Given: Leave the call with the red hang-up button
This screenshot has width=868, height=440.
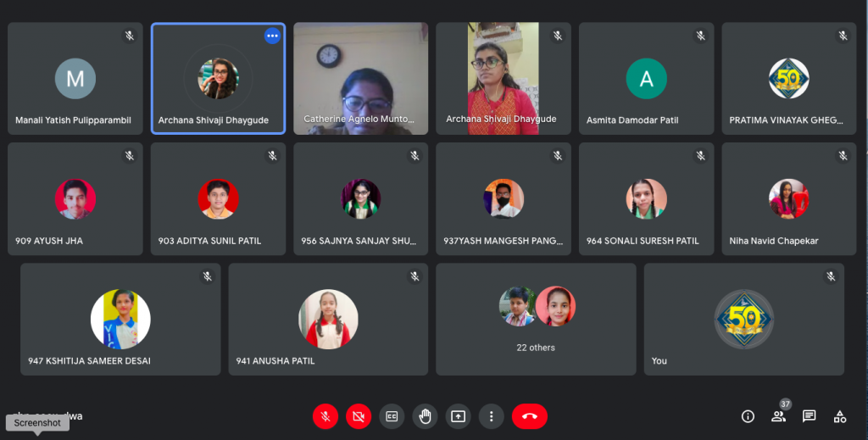Looking at the screenshot, I should (x=530, y=416).
